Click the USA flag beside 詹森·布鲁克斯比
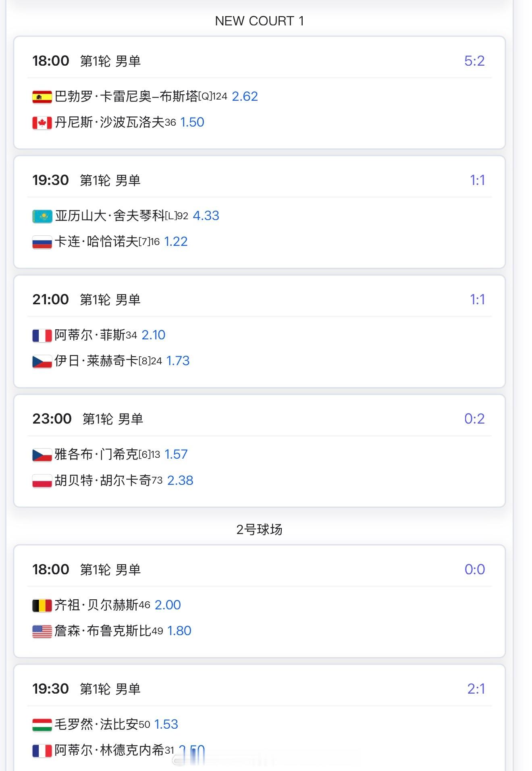Image resolution: width=532 pixels, height=771 pixels. (42, 631)
